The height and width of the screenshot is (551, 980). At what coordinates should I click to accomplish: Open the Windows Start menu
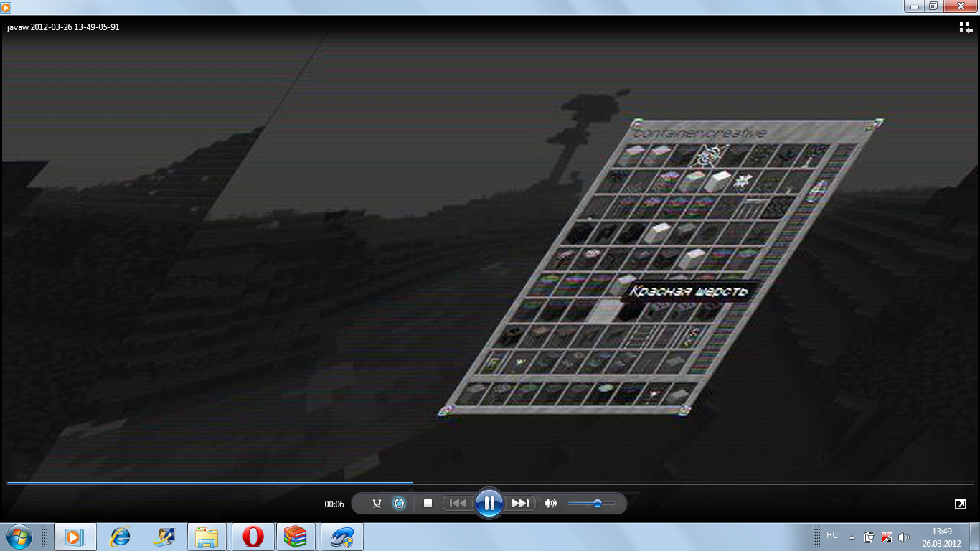pos(19,536)
